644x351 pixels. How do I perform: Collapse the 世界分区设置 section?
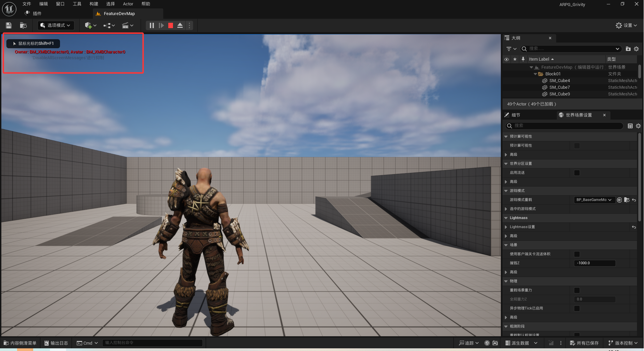tap(506, 164)
